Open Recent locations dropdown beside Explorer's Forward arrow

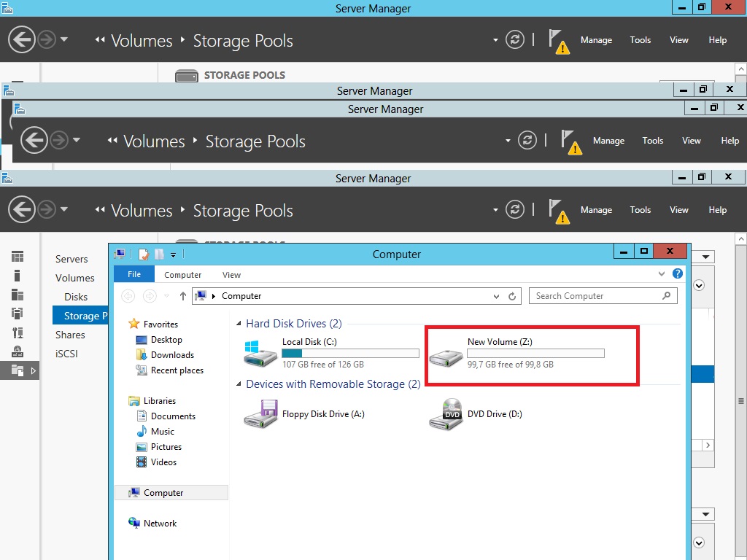pyautogui.click(x=167, y=296)
